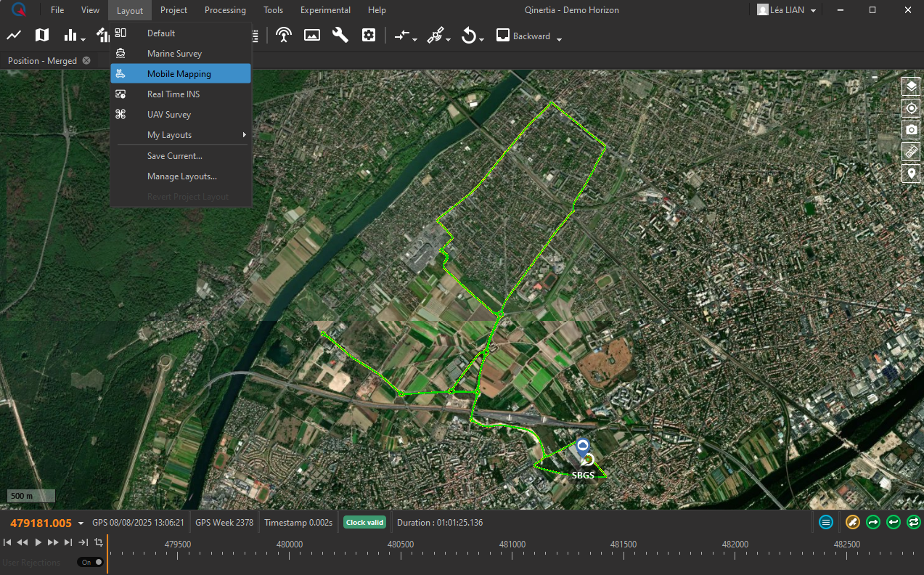
Task: Select the ruler measurement tool
Action: coord(911,152)
